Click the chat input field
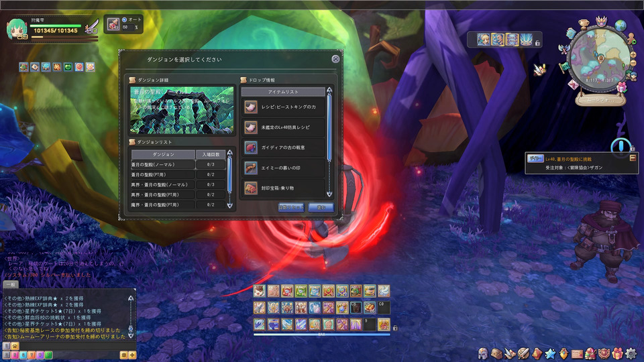This screenshot has width=644, height=362. tap(78, 346)
